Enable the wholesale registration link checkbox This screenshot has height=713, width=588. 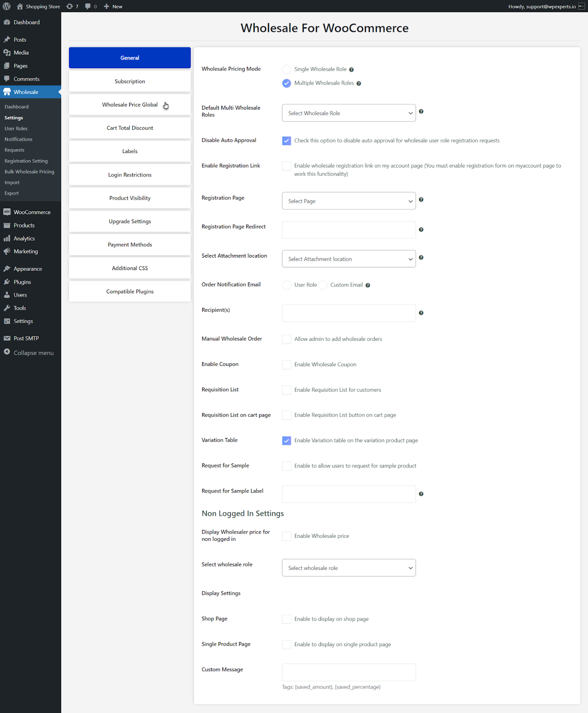pos(286,166)
